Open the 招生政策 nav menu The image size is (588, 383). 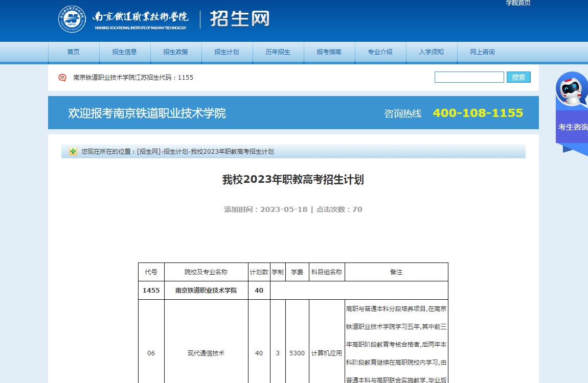pyautogui.click(x=176, y=52)
